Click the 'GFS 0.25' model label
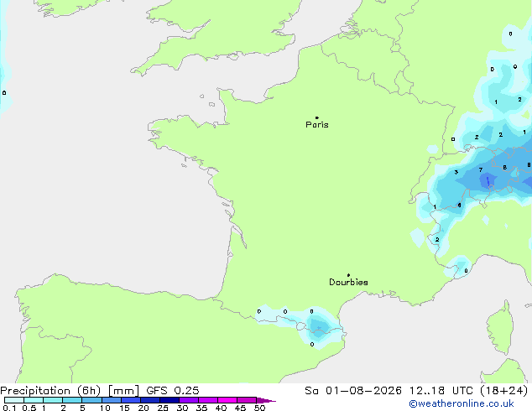The width and height of the screenshot is (532, 411). (x=173, y=391)
